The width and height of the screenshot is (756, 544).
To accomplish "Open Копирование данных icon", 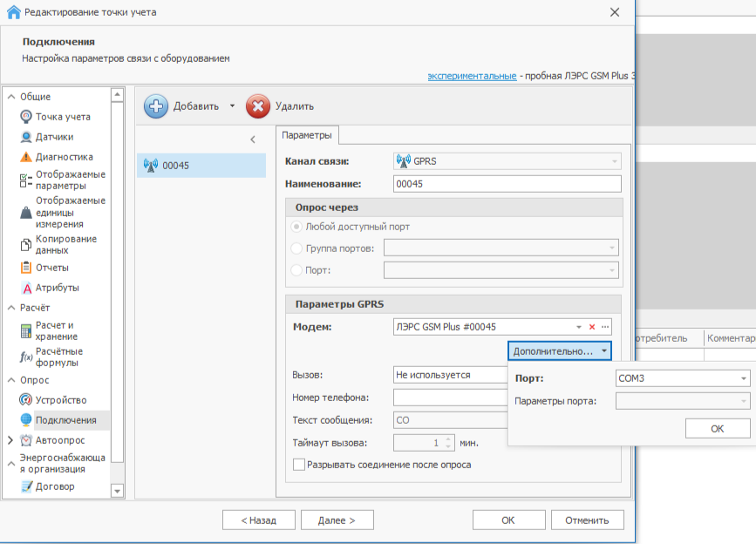I will (x=26, y=245).
